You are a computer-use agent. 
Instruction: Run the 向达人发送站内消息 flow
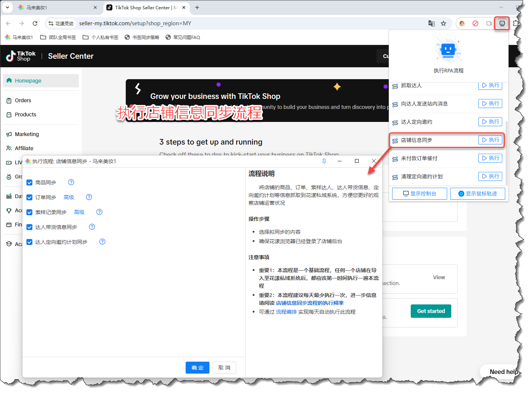click(x=490, y=103)
